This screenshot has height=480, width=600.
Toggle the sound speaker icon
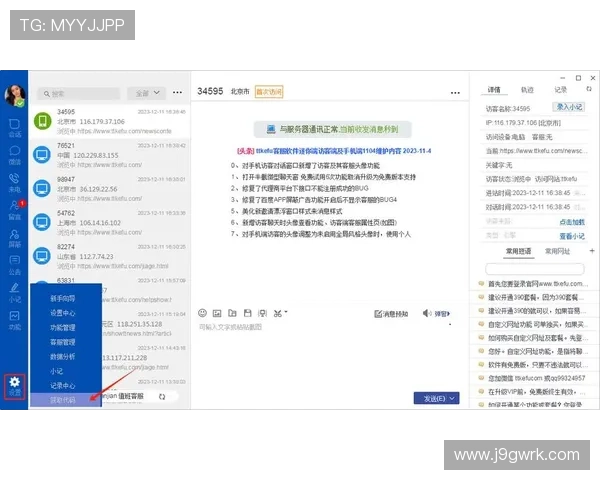[426, 313]
